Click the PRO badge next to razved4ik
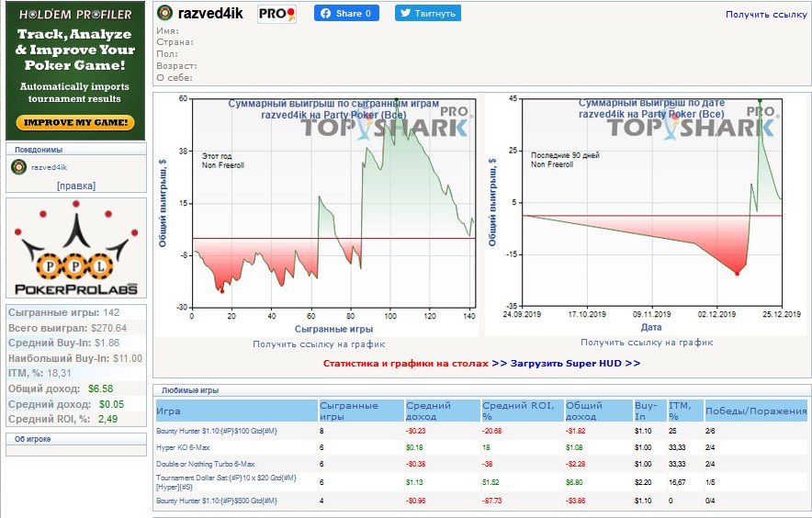This screenshot has width=812, height=518. pyautogui.click(x=277, y=14)
